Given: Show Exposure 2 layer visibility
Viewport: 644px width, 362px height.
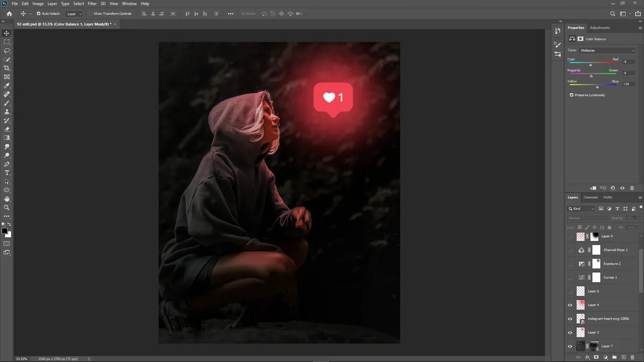Looking at the screenshot, I should click(570, 263).
